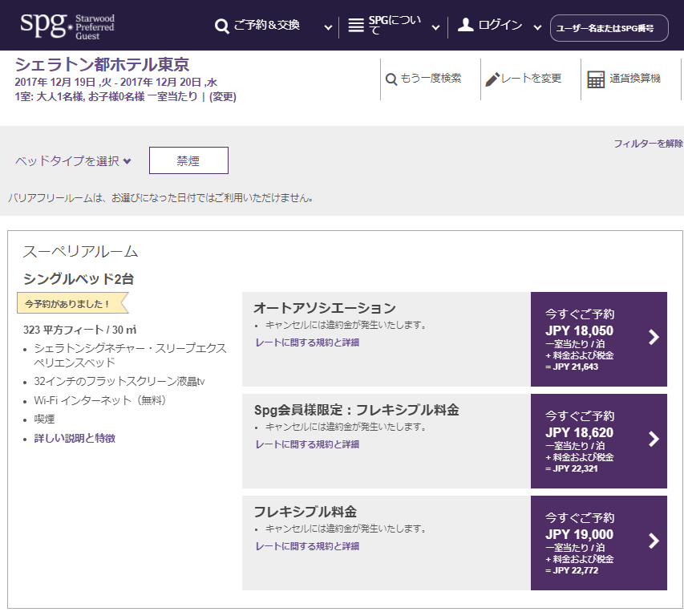
Task: Open the 通貨換算機 currency converter
Action: (x=634, y=79)
